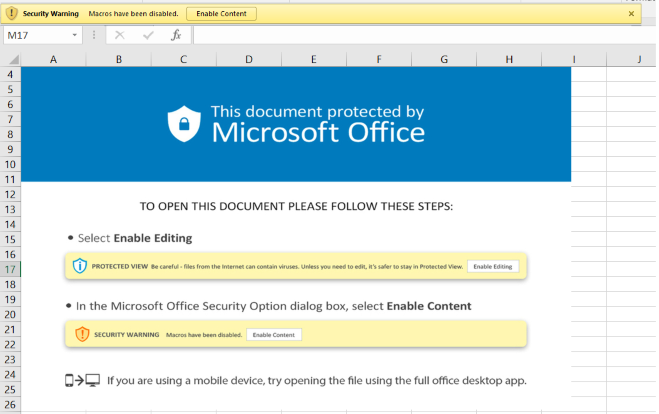This screenshot has width=659, height=414.
Task: Open the Name Box dropdown arrow
Action: pos(74,35)
